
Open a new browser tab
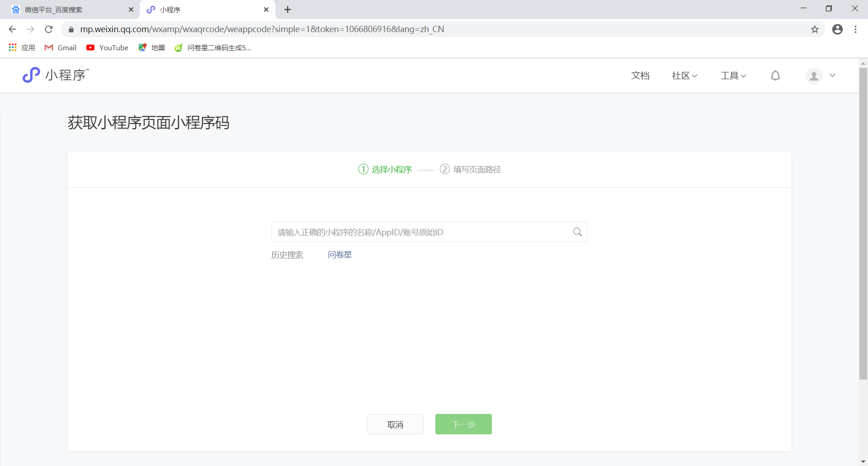(288, 10)
